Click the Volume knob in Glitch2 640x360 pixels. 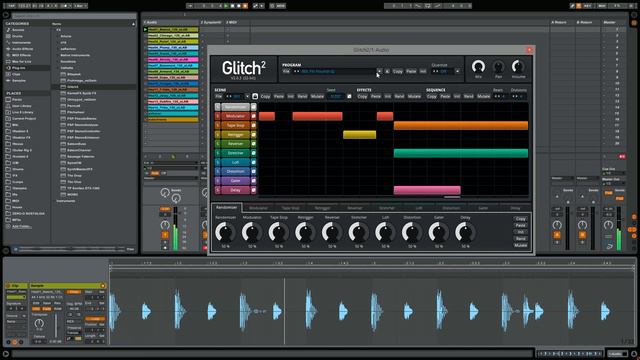tap(518, 67)
